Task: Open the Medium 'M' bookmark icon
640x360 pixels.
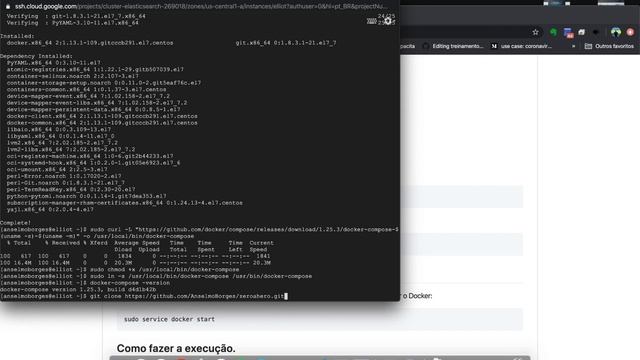Action: point(494,46)
